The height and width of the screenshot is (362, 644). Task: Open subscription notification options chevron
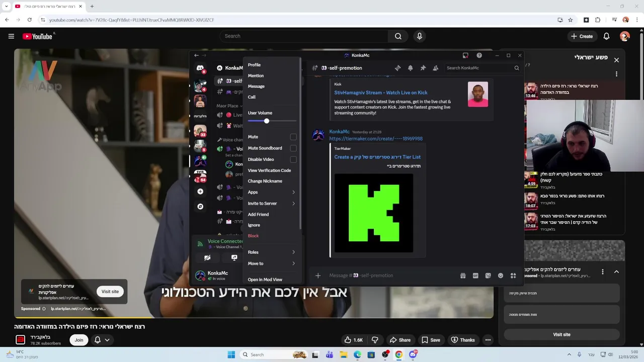tap(107, 340)
